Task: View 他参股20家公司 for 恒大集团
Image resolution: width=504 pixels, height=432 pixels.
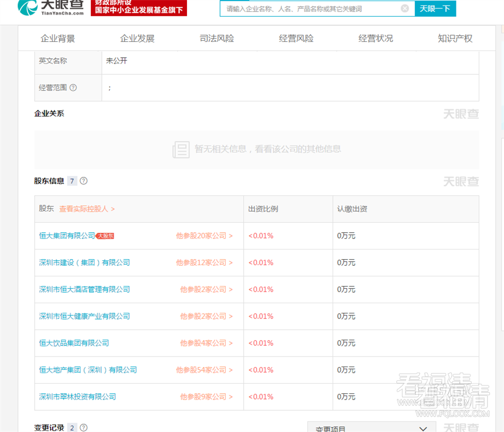Action: (204, 236)
